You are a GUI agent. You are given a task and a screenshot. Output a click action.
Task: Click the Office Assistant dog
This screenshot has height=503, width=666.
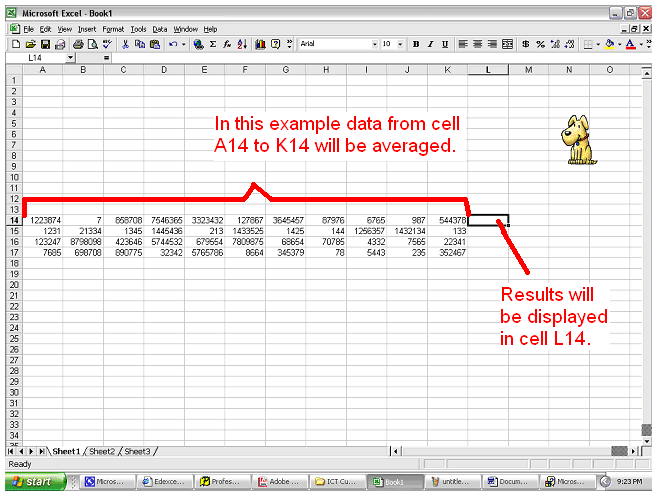click(577, 139)
